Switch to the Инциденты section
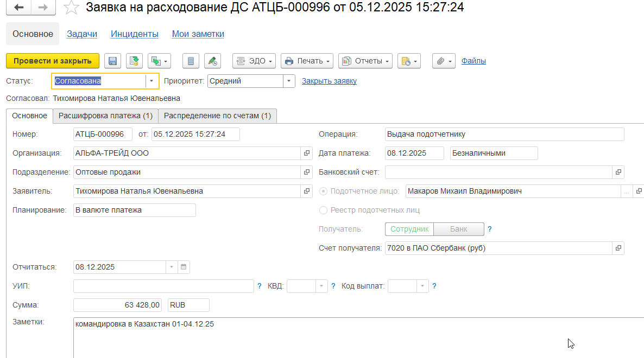 (134, 34)
